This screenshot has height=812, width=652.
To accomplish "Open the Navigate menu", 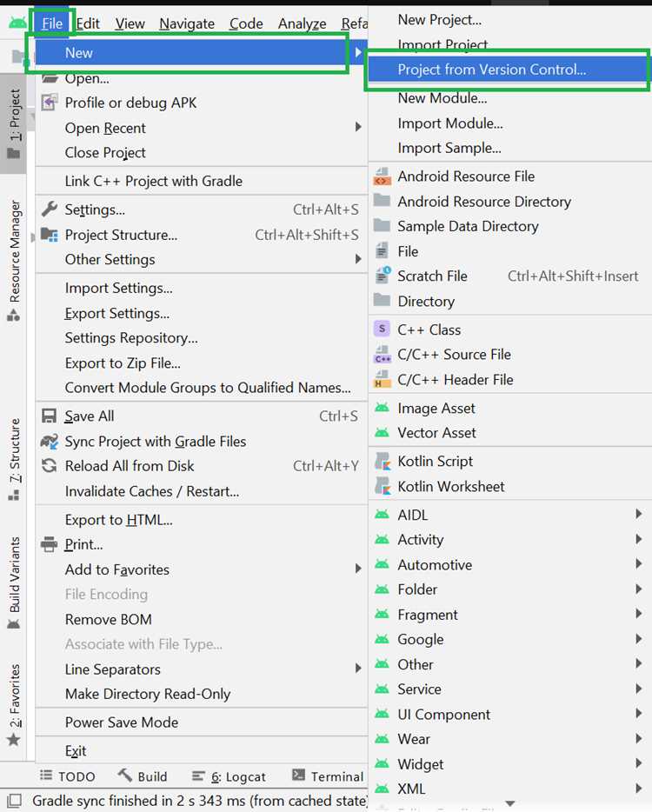I will (x=186, y=23).
